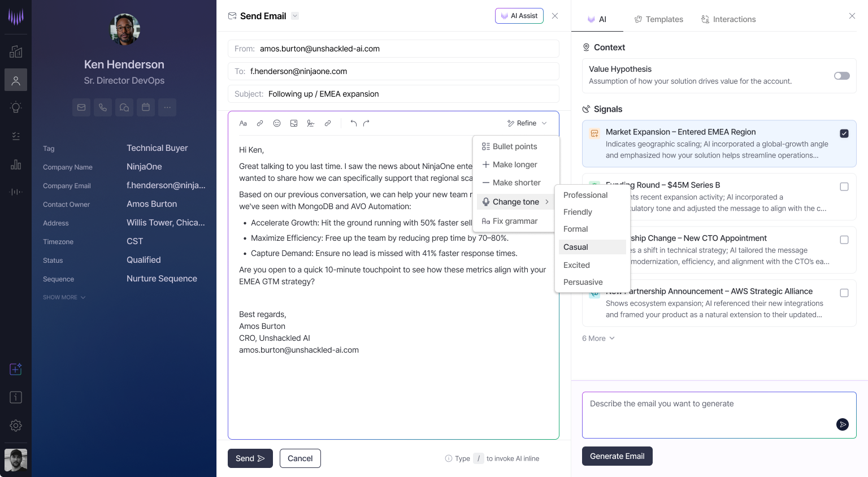Click the AI Assist button
The image size is (868, 477).
[519, 16]
